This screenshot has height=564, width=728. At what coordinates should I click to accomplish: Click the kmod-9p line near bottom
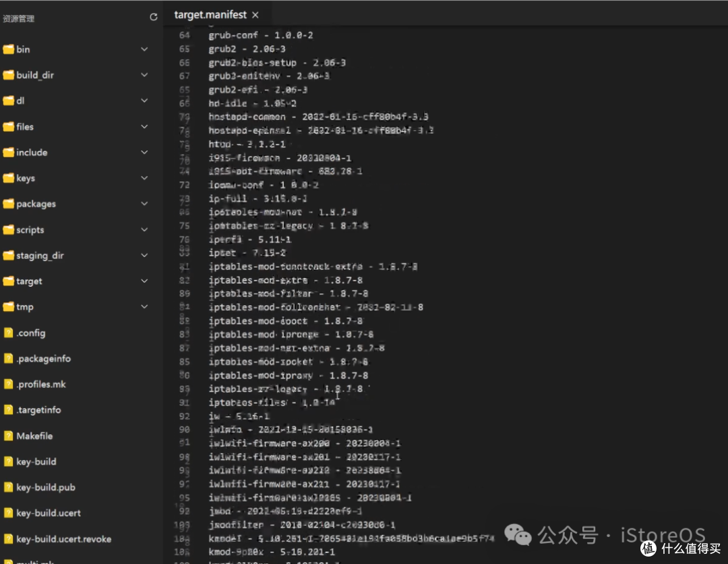pos(272,552)
